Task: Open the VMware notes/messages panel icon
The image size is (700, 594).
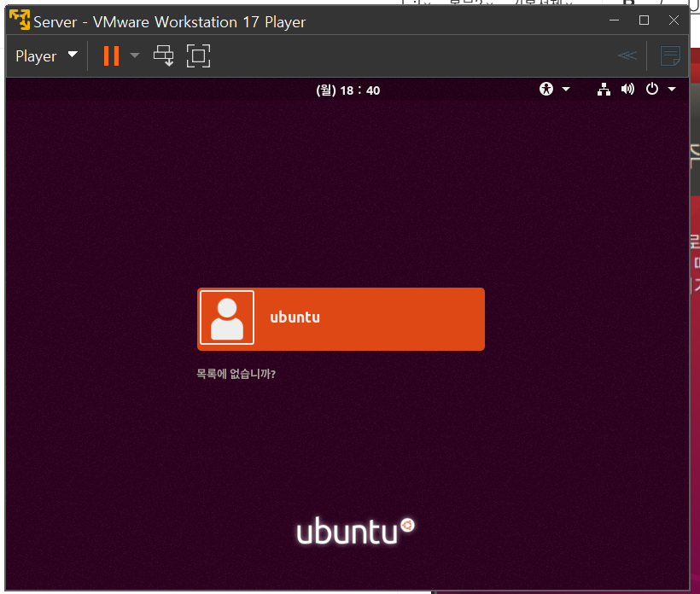Action: tap(670, 55)
